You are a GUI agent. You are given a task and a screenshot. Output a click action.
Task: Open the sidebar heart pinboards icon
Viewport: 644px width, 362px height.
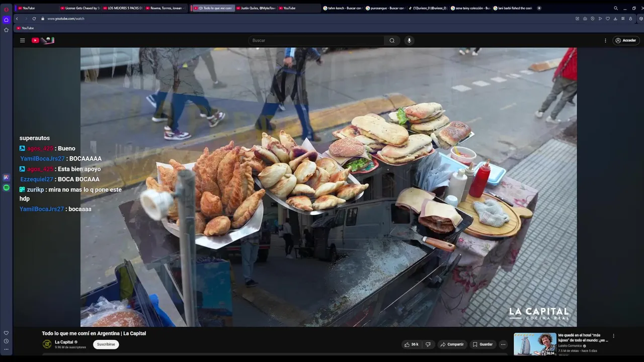coord(6,333)
